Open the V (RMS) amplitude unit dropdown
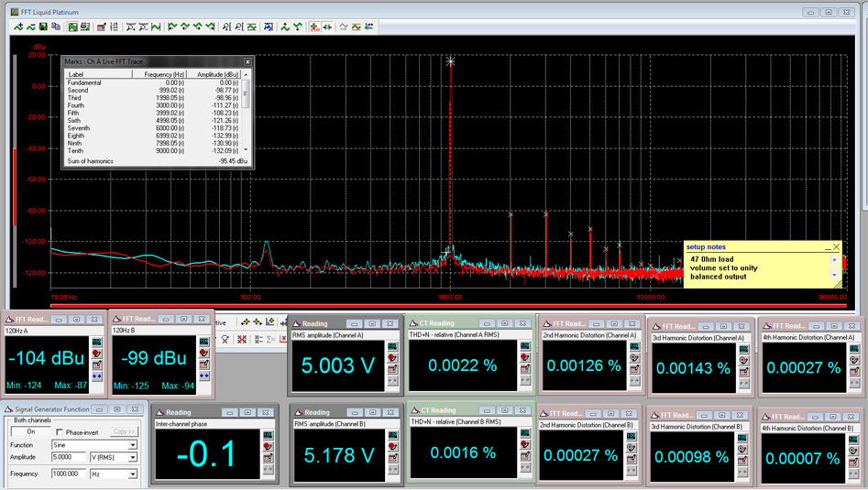The width and height of the screenshot is (868, 490). point(133,457)
